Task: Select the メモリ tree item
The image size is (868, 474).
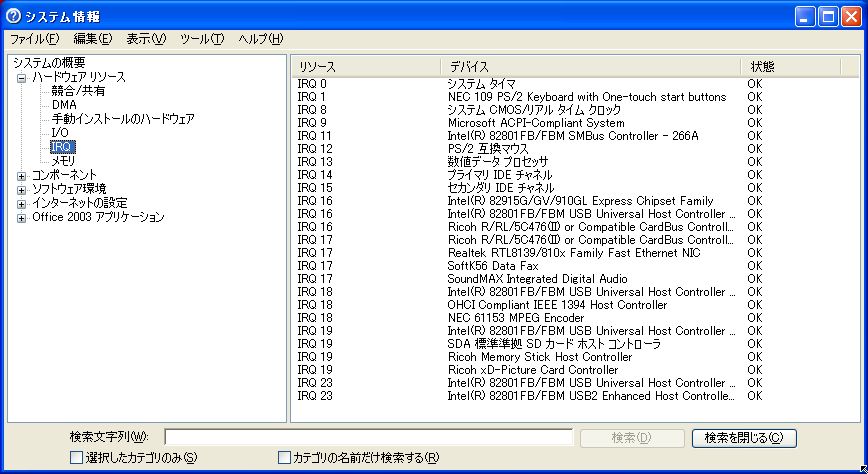Action: coord(63,161)
